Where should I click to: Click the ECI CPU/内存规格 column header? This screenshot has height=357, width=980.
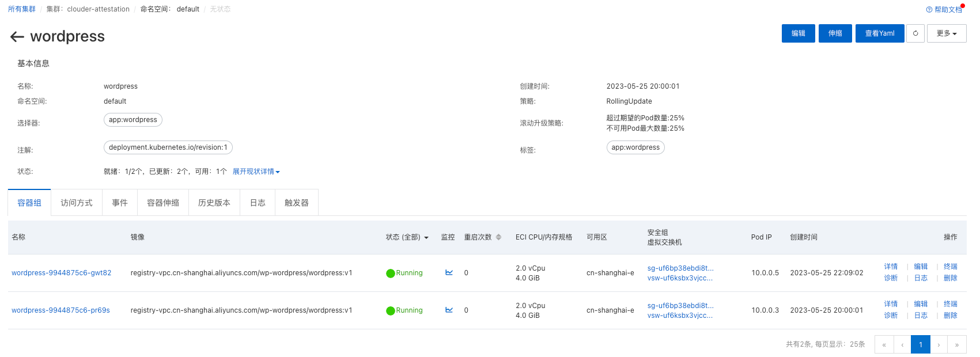[x=544, y=237]
